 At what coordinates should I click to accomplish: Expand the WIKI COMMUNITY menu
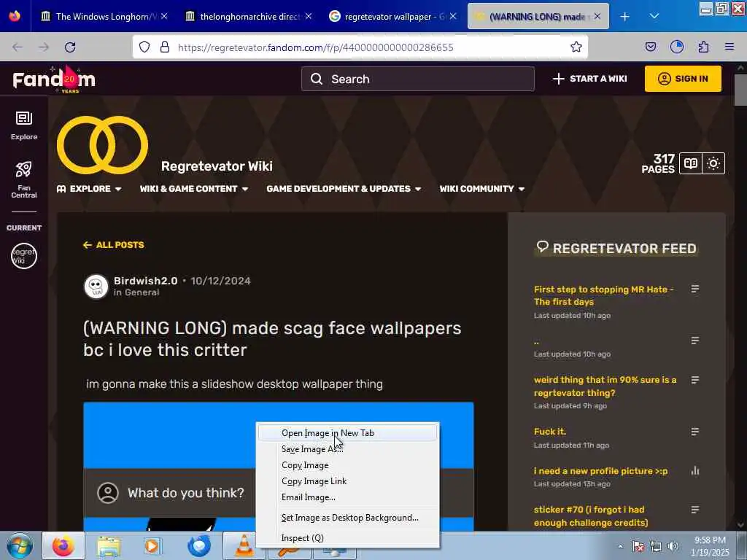[x=481, y=189]
